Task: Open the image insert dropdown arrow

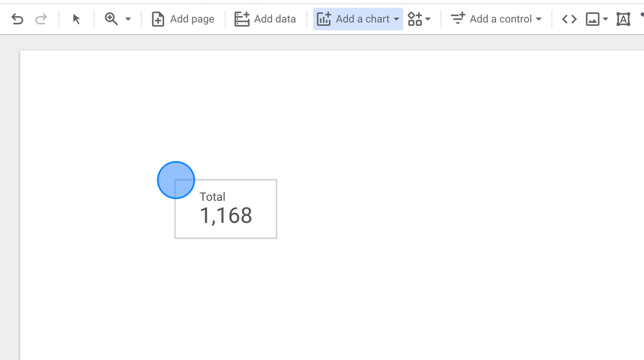Action: click(605, 19)
